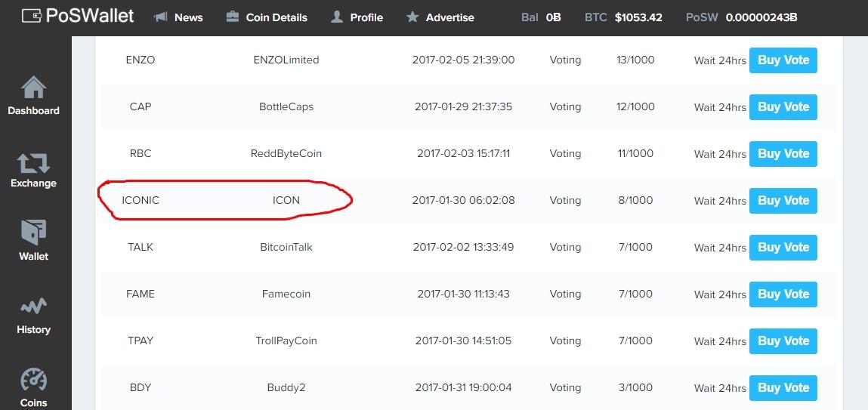The image size is (868, 410).
Task: Open the Coin Details menu item
Action: tap(267, 17)
